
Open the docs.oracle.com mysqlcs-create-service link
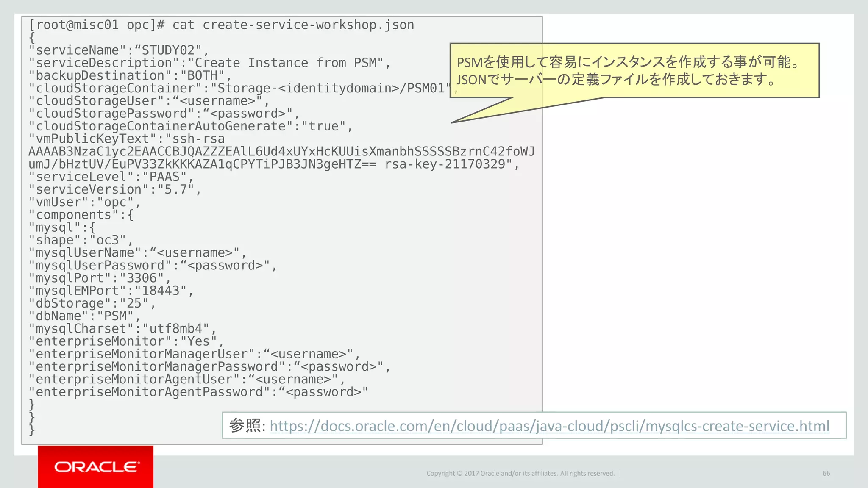(x=549, y=426)
